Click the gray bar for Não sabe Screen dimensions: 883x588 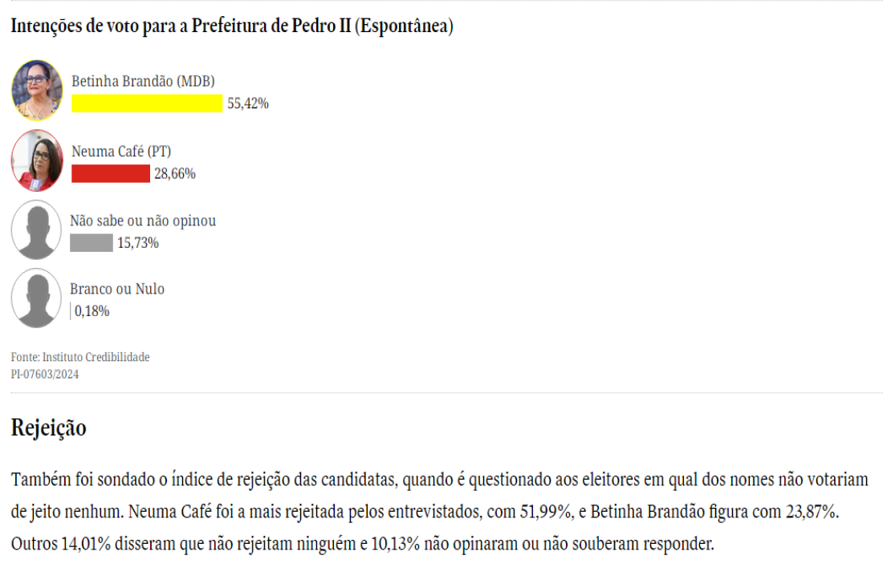pyautogui.click(x=92, y=243)
